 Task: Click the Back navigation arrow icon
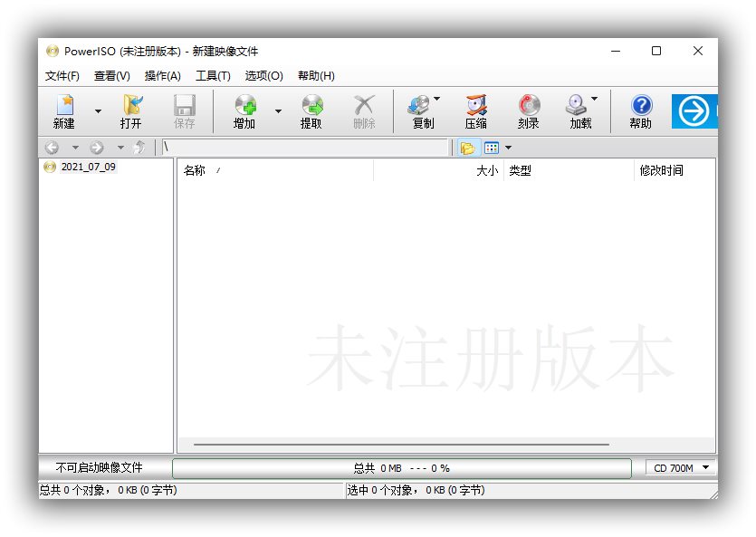(x=52, y=148)
